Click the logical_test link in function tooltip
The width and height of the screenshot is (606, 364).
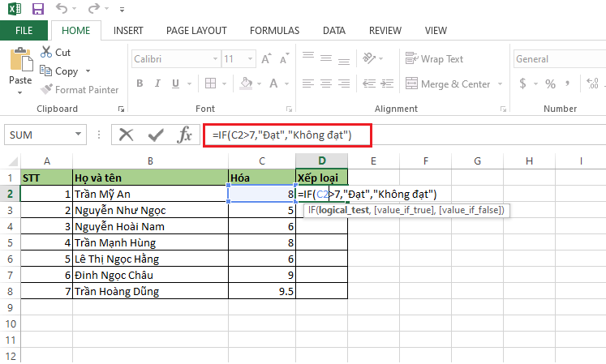click(x=343, y=210)
